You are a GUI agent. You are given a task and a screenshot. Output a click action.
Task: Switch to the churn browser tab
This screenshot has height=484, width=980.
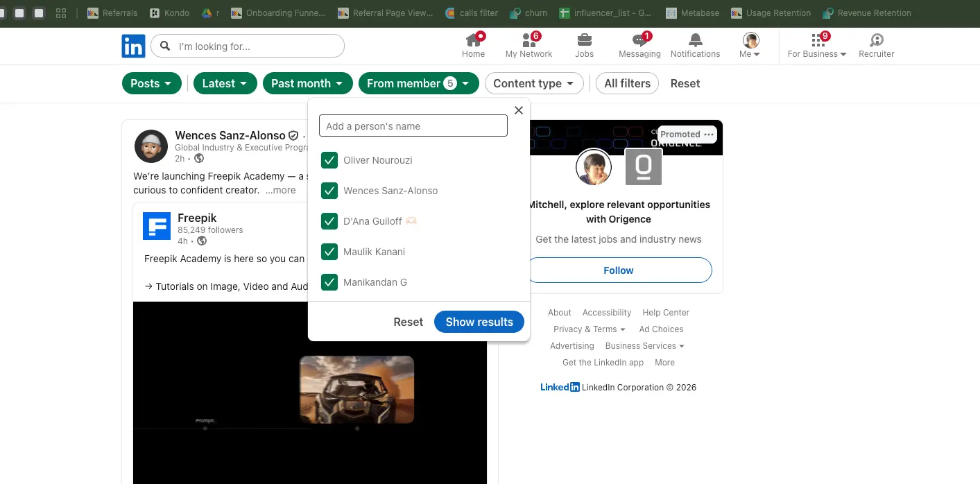(529, 13)
